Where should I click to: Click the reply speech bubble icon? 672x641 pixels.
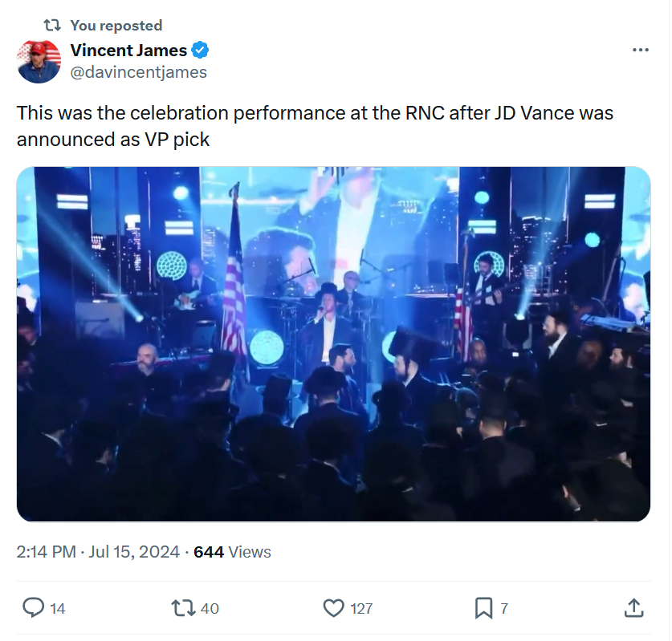[x=33, y=607]
